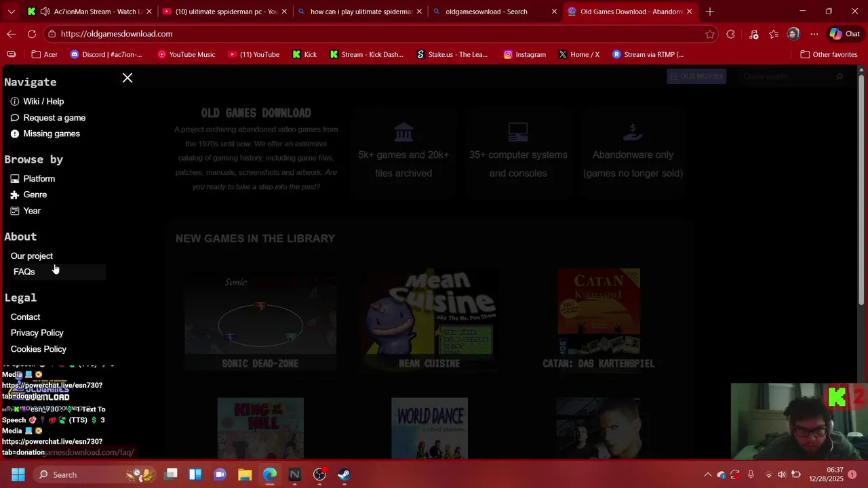Open Instagram bookmark
The width and height of the screenshot is (868, 488).
(x=524, y=54)
